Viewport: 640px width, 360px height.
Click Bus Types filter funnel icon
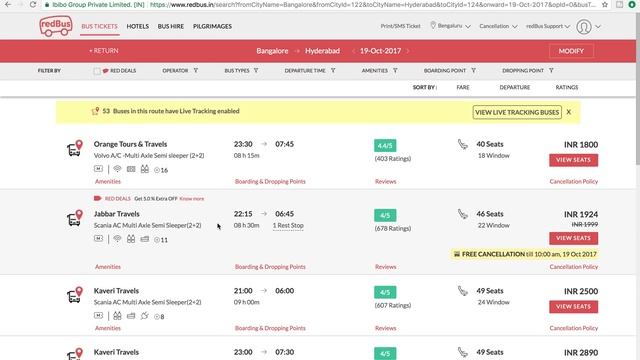click(256, 70)
